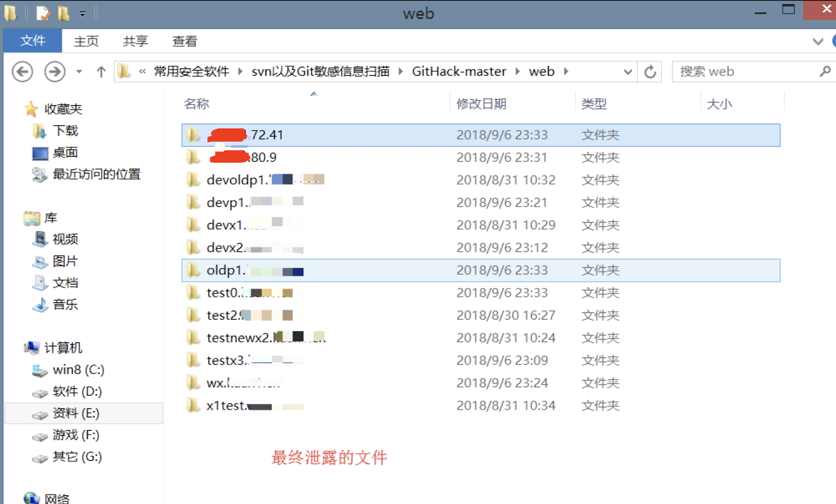Image resolution: width=836 pixels, height=504 pixels.
Task: Open the dropdown arrow after web breadcrumb
Action: point(566,72)
